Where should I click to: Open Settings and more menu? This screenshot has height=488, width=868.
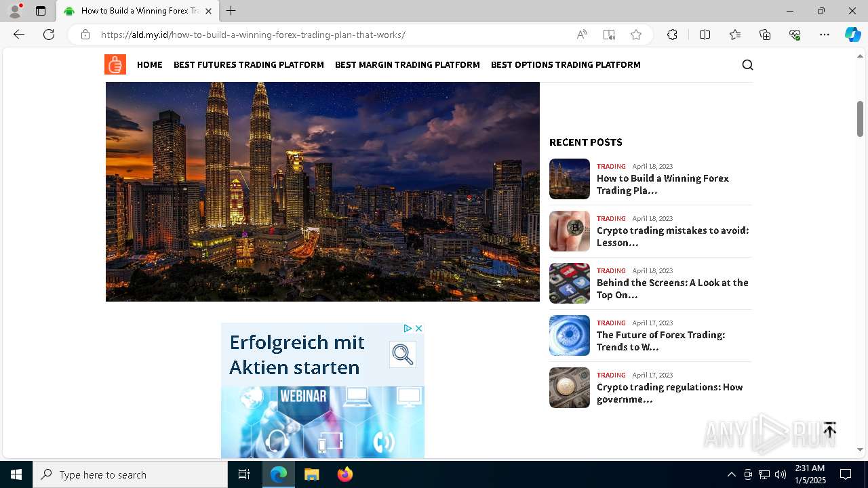click(825, 35)
